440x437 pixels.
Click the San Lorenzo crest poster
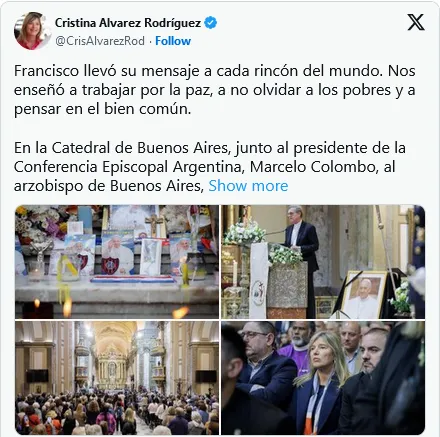(117, 253)
